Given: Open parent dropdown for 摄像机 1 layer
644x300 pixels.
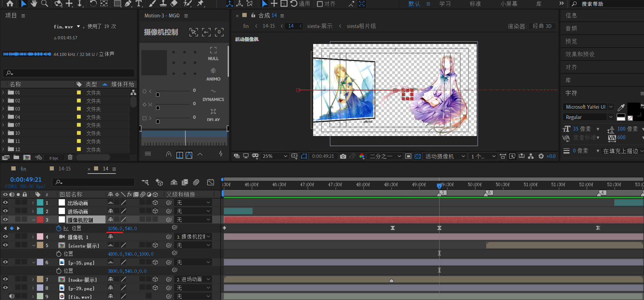Looking at the screenshot, I should click(x=193, y=237).
